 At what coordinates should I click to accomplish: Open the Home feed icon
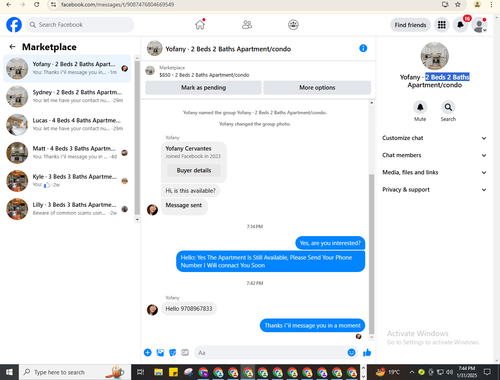(x=200, y=25)
